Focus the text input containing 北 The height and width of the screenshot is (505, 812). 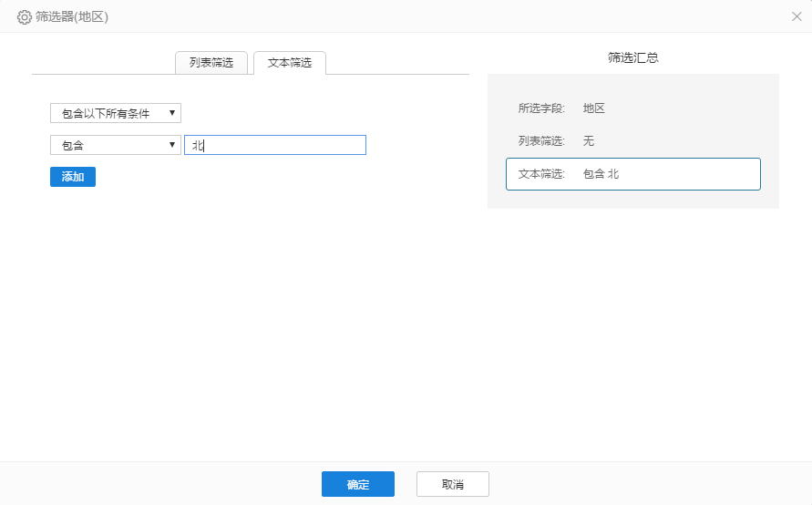[x=274, y=145]
